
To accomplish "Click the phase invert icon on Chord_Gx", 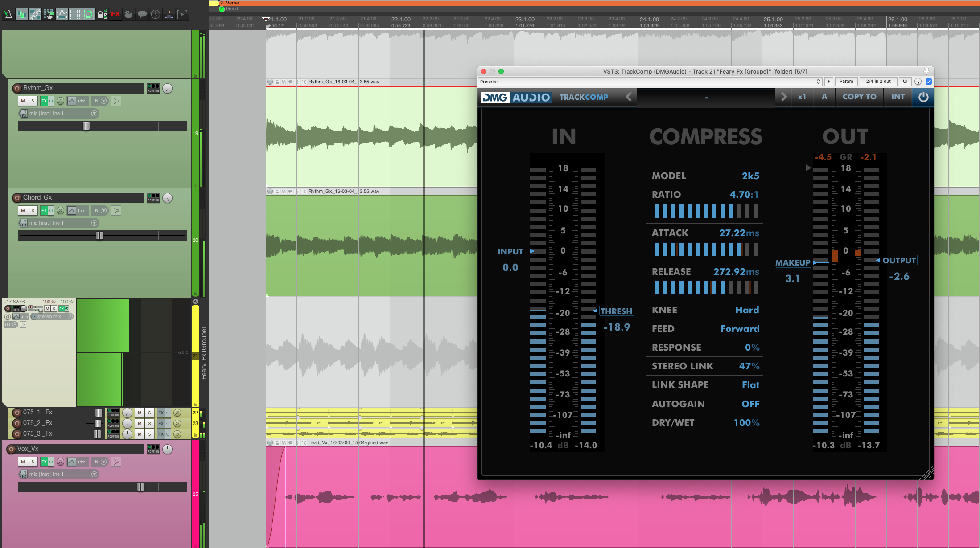I will [60, 211].
